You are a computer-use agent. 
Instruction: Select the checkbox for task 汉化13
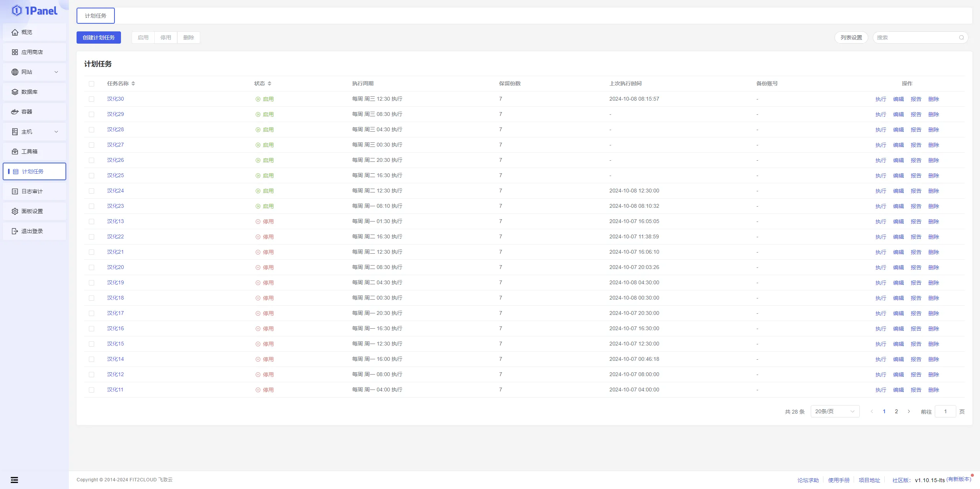91,222
